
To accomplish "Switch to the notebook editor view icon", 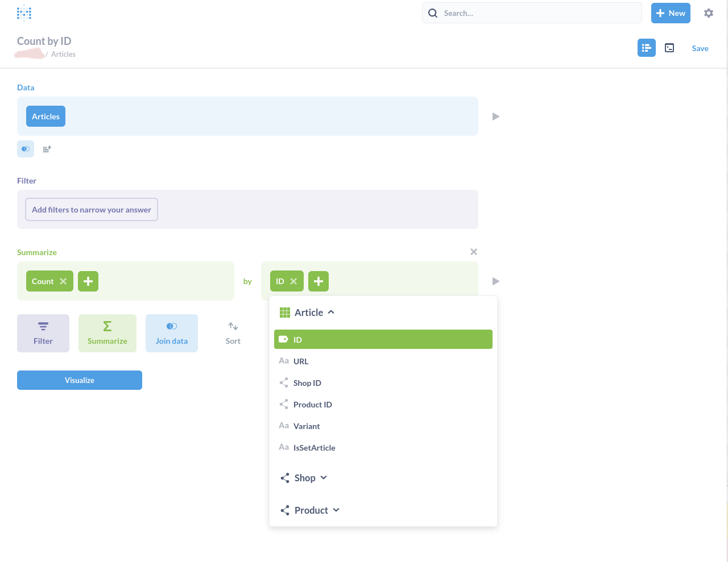I will pyautogui.click(x=646, y=48).
